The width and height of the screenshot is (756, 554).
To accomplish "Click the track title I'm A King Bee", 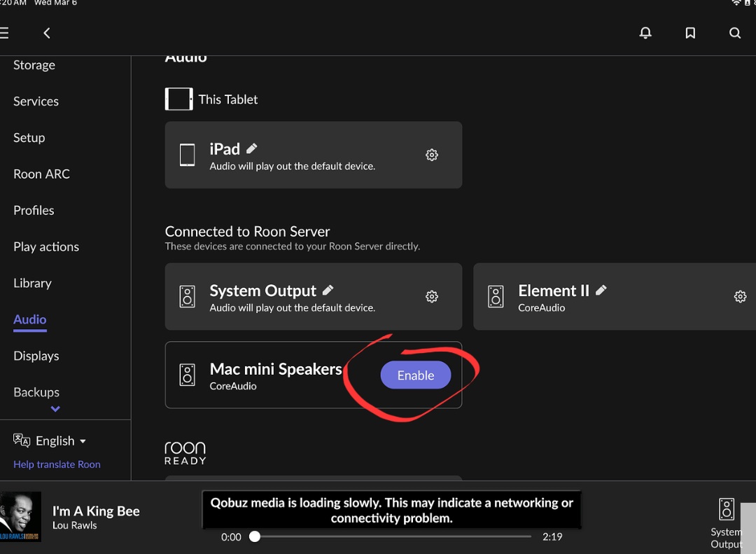I will point(96,511).
